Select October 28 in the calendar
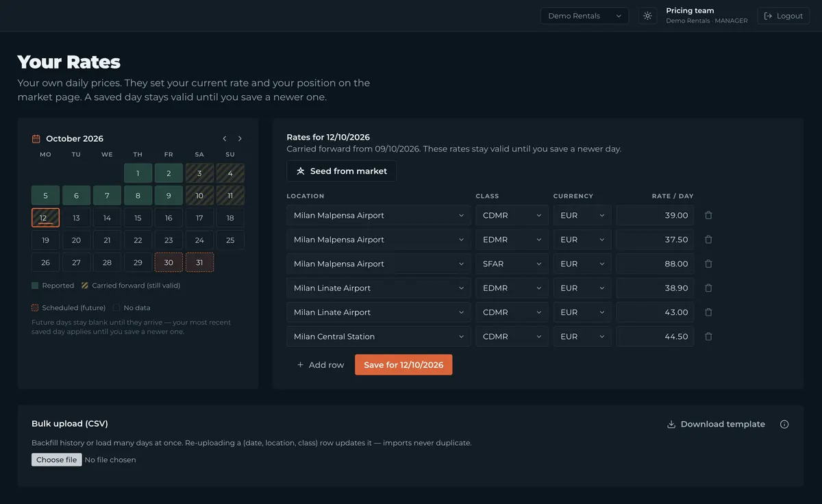Screen dimensions: 822x504 pos(107,262)
